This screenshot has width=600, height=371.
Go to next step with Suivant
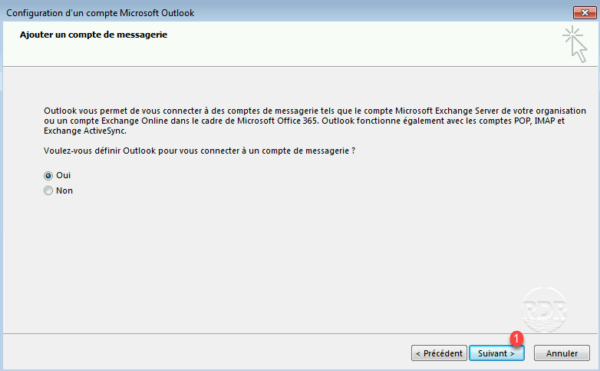pyautogui.click(x=496, y=353)
